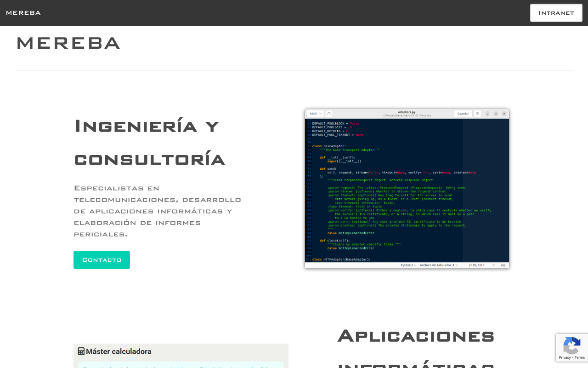The image size is (588, 368).
Task: Open the reCAPTCHA Privacy link
Action: (x=565, y=357)
